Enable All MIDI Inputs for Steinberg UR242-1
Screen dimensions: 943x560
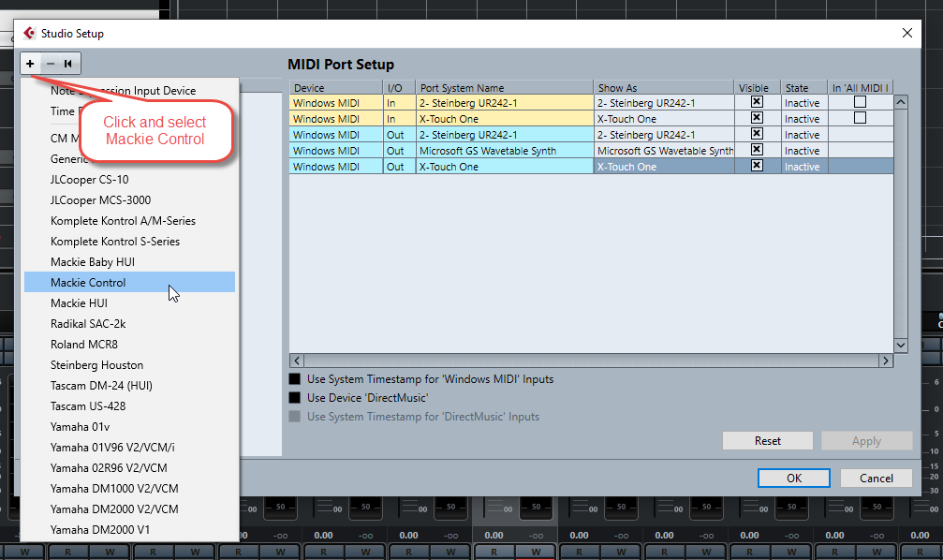pyautogui.click(x=860, y=102)
